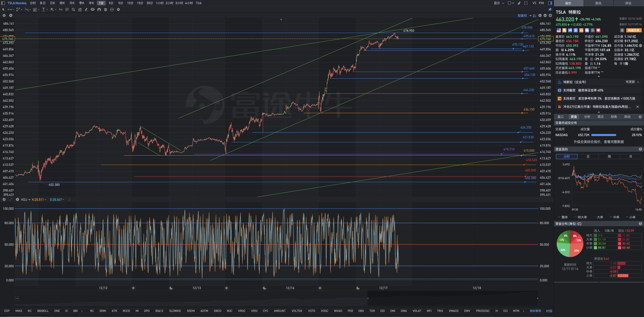The image size is (644, 317).
Task: Open drawing toolbar settings gear
Action: pos(118,9)
